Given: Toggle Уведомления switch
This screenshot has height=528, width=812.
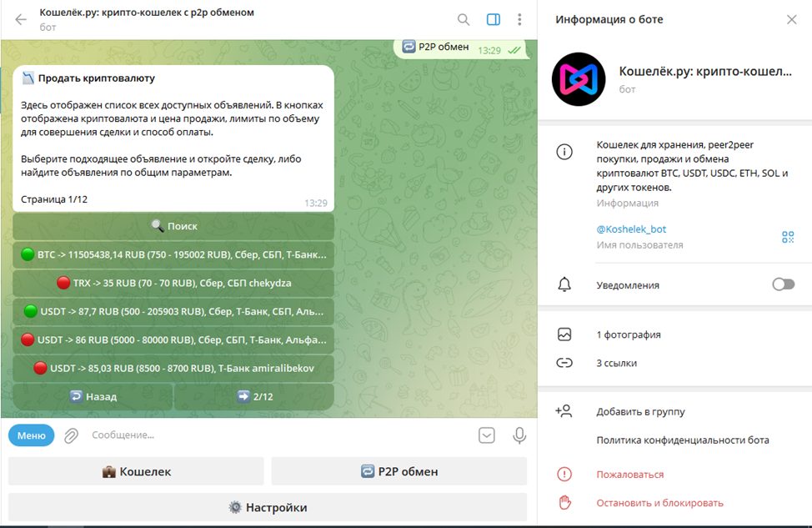Looking at the screenshot, I should pos(783,284).
